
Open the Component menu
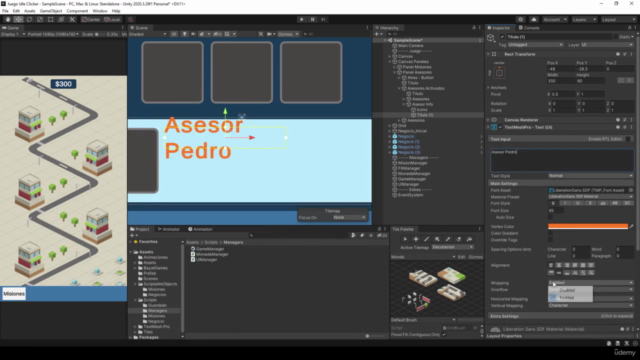77,11
